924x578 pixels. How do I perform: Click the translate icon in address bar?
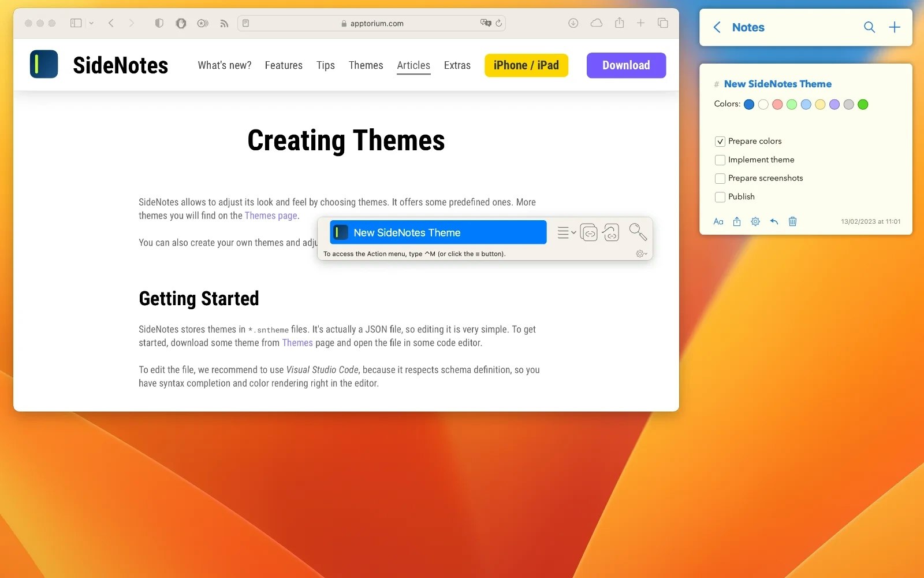[x=486, y=23]
